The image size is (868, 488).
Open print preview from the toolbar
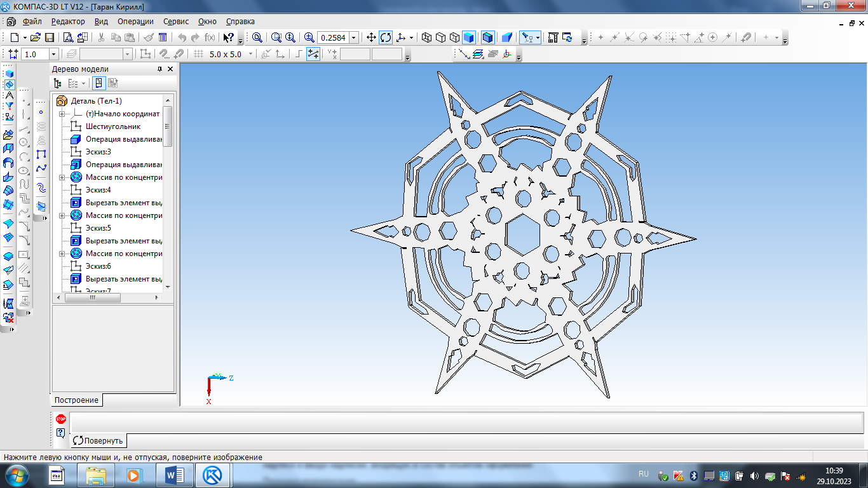pos(69,37)
